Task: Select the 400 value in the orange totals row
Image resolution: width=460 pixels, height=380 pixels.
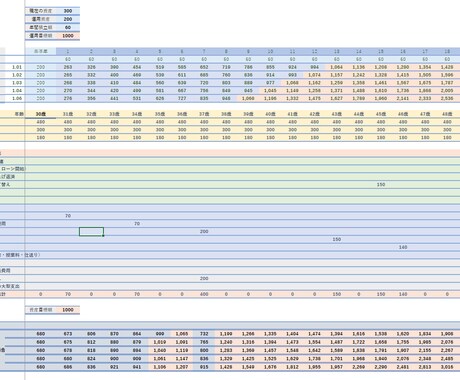Action: (204, 294)
